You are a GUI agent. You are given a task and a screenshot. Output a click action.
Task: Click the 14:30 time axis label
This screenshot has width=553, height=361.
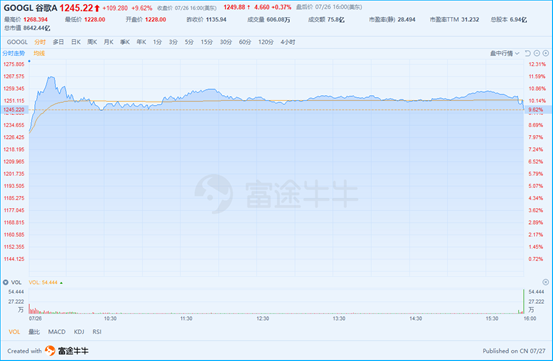click(x=416, y=318)
